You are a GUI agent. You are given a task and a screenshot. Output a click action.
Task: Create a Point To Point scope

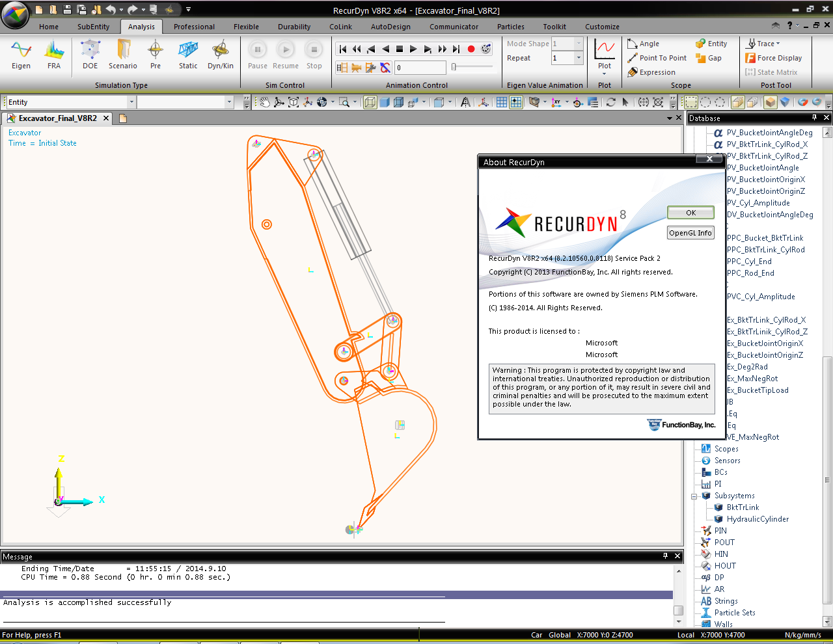tap(657, 58)
